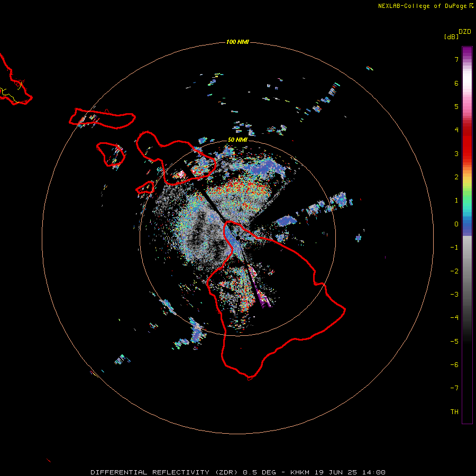Screen dimensions: 476x476
Task: Click the -1 value on the color scale
Action: point(454,248)
